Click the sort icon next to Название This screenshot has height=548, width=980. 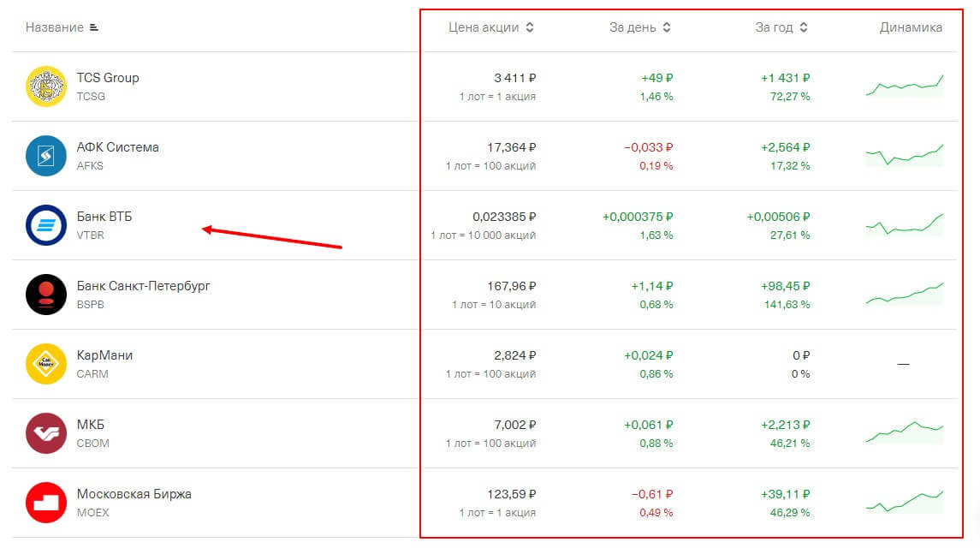(x=94, y=27)
